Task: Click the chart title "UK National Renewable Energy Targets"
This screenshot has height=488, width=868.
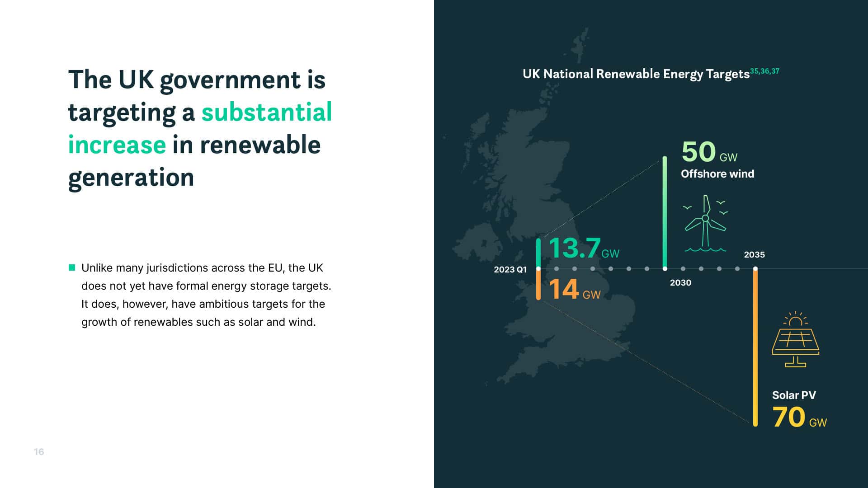Action: point(636,74)
